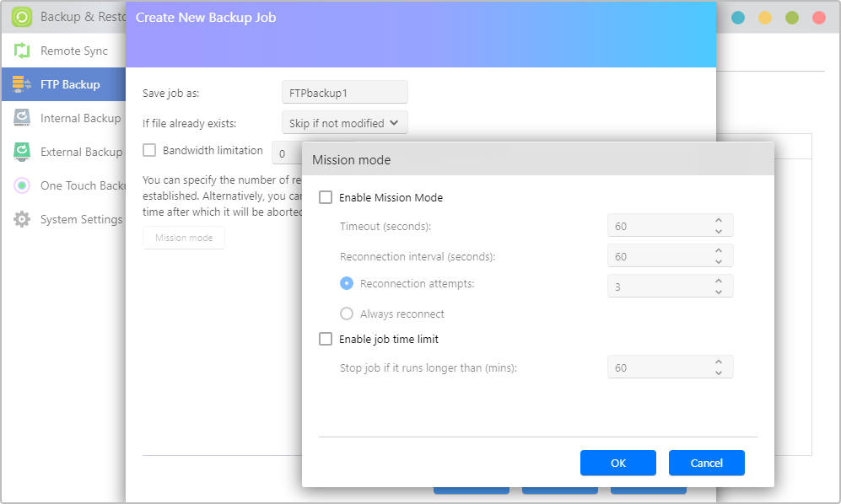Increase Reconnection attempts with up arrow
The height and width of the screenshot is (504, 841).
pyautogui.click(x=719, y=281)
